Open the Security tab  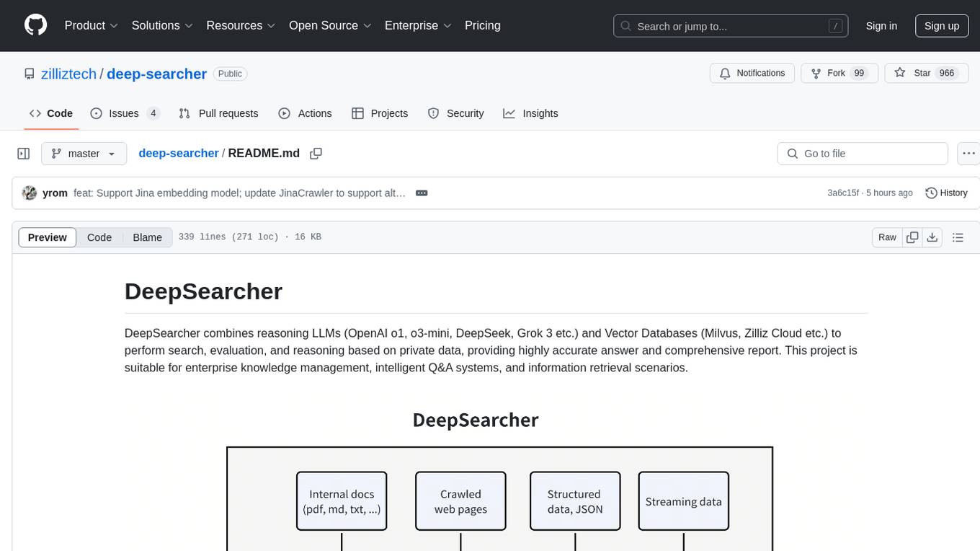tap(455, 113)
